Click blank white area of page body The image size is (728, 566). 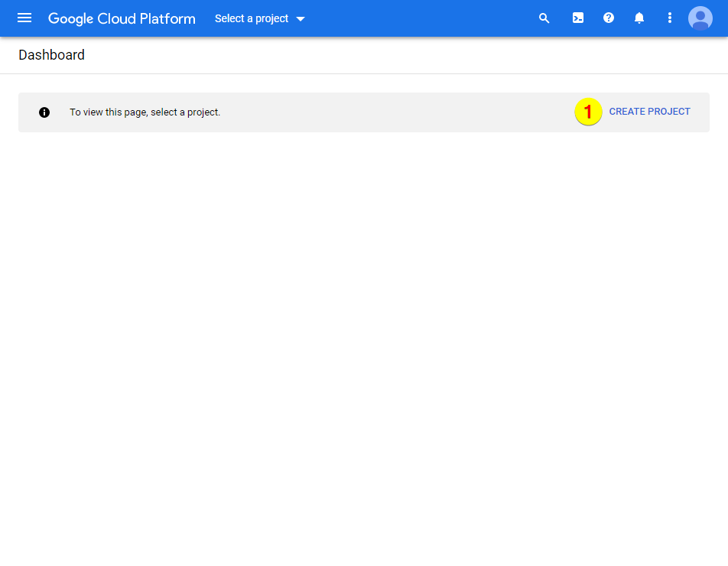pos(364,344)
